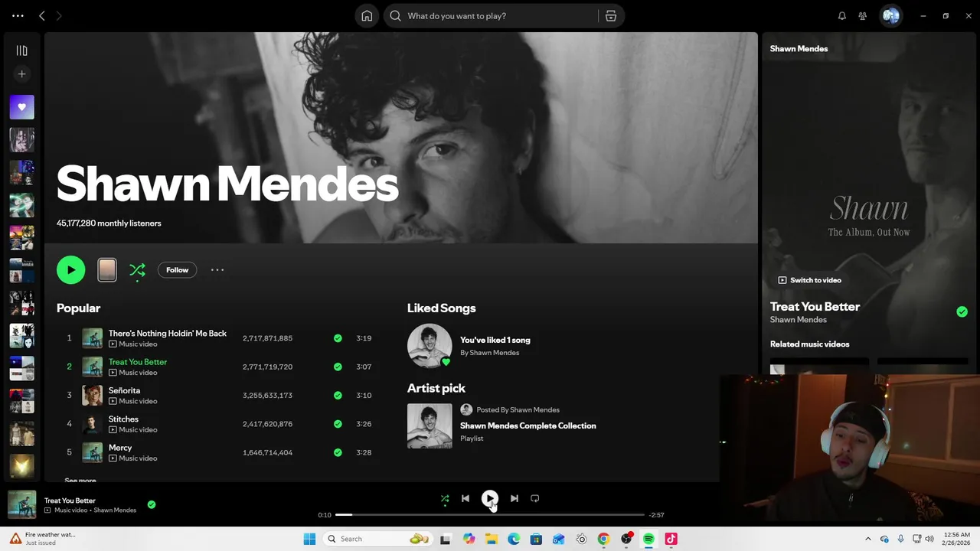Toggle saved check in Now Playing panel
Screen dimensions: 980x551
coord(962,311)
